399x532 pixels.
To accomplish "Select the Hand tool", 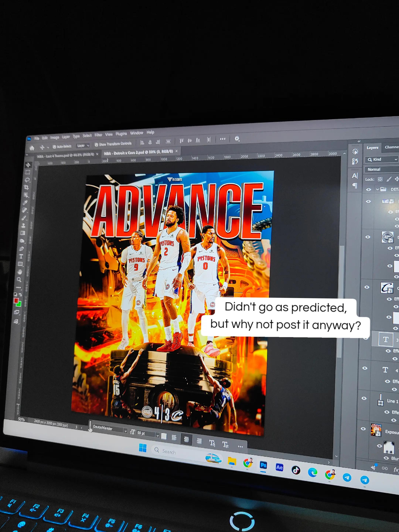I will pos(20,272).
